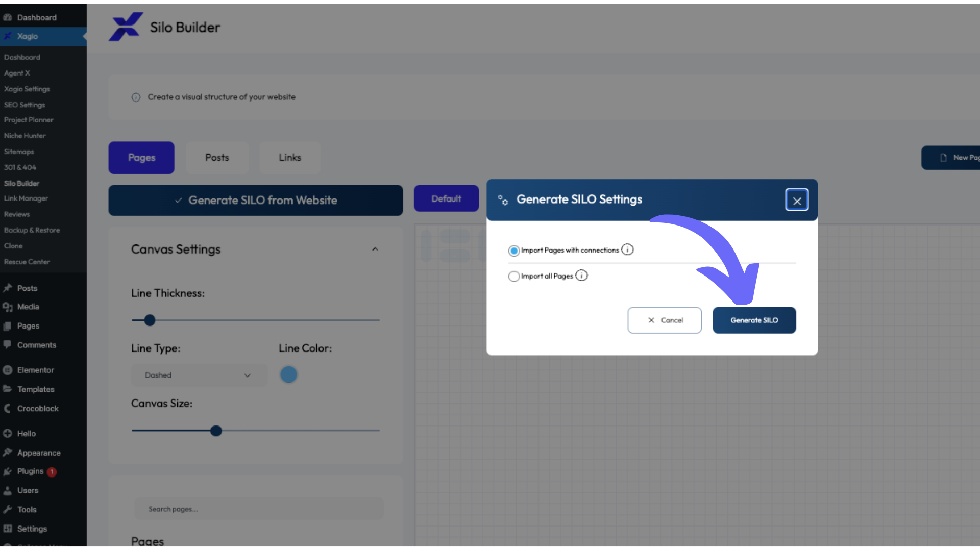Open Xagio Dashboard submenu item
Screen dimensions: 980x551
pyautogui.click(x=22, y=57)
